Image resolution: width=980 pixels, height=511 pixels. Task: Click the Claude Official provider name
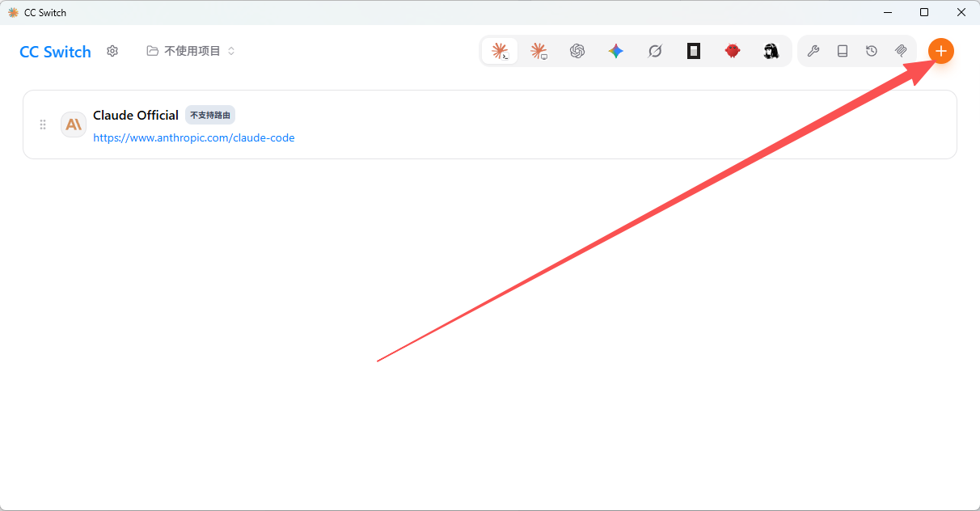(136, 115)
